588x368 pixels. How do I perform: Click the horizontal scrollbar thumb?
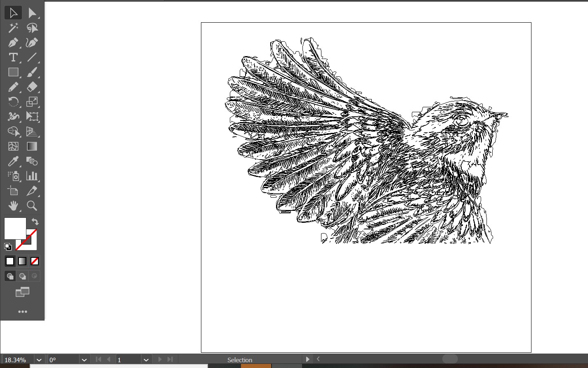coord(450,359)
